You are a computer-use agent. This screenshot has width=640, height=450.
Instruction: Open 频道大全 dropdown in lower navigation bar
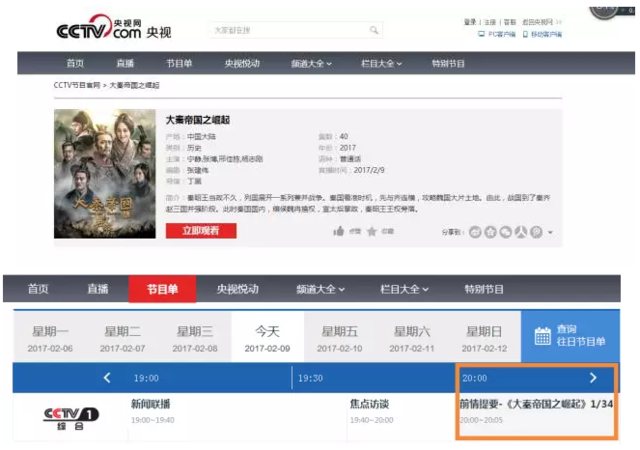321,289
